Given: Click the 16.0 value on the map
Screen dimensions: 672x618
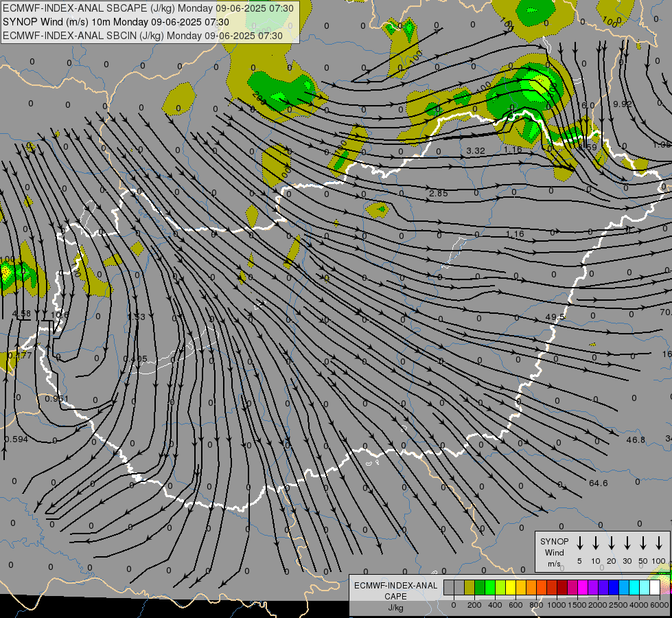Looking at the screenshot, I should click(586, 106).
